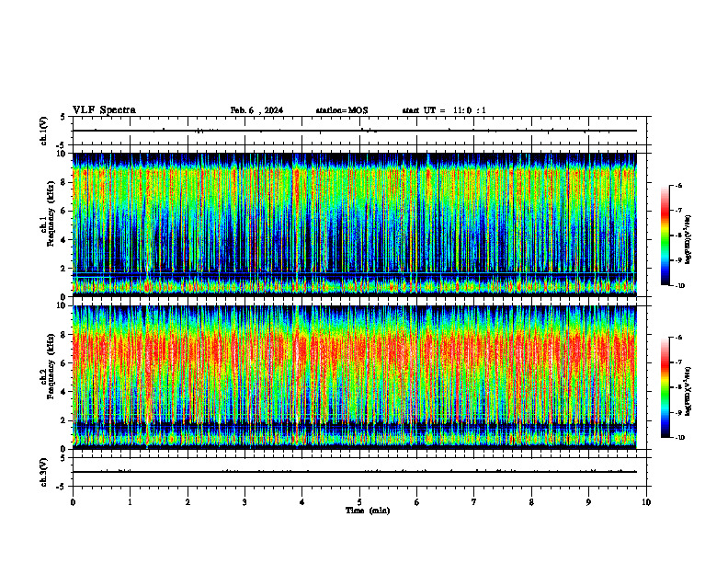Viewport: 728px width, 563px height.
Task: Click the "Time (min)" axis label
Action: [x=368, y=511]
